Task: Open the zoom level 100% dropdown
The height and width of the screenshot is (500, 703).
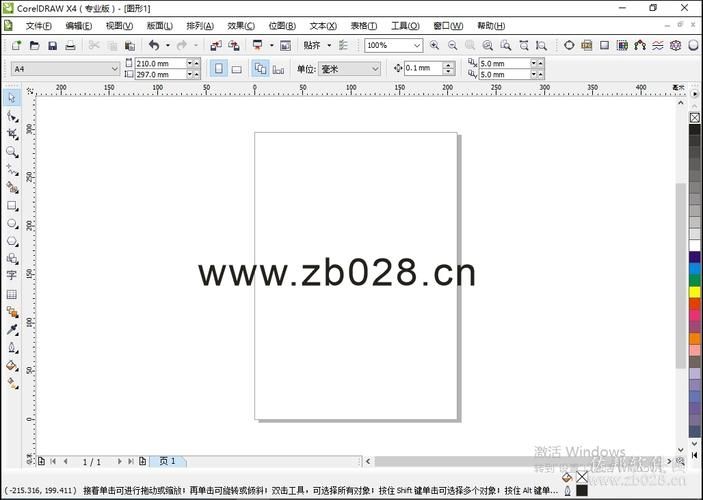Action: pos(417,45)
